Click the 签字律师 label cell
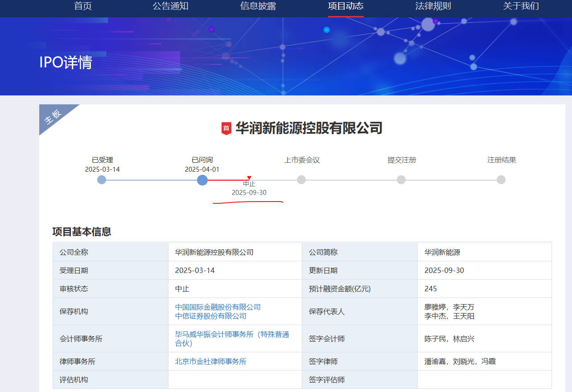Viewport: 572px width, 392px height. pyautogui.click(x=360, y=361)
